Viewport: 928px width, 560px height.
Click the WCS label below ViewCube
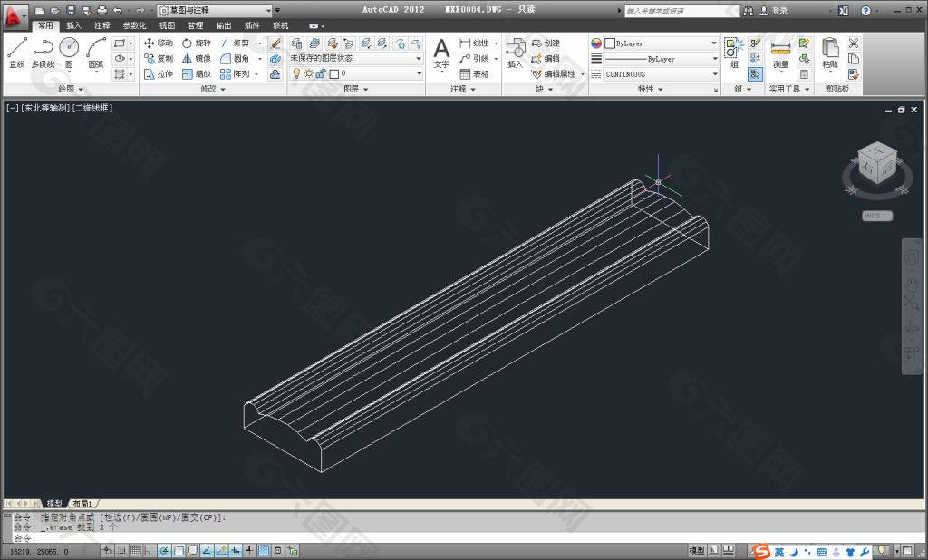click(872, 216)
